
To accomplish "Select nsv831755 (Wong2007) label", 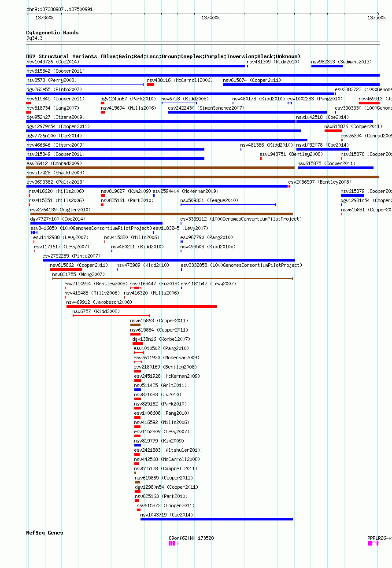I will 78,274.
